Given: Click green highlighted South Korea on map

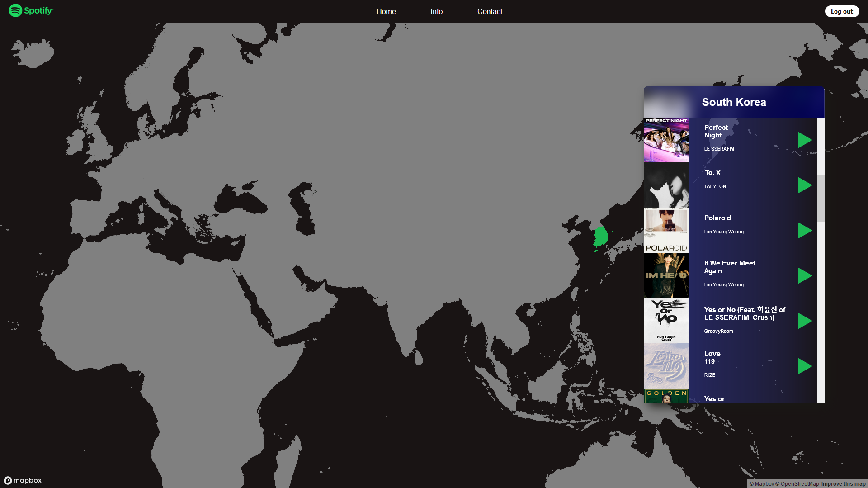Looking at the screenshot, I should point(600,237).
